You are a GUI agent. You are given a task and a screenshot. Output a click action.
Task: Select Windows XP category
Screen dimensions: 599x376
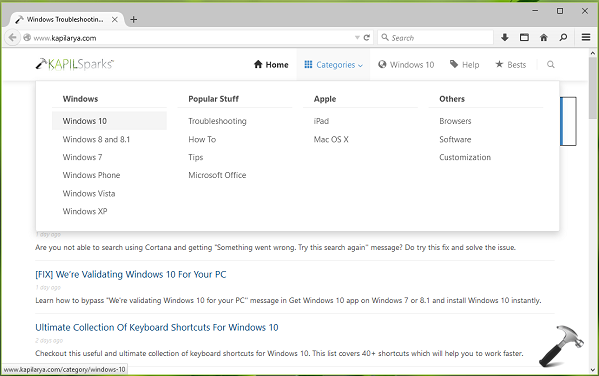pos(85,211)
